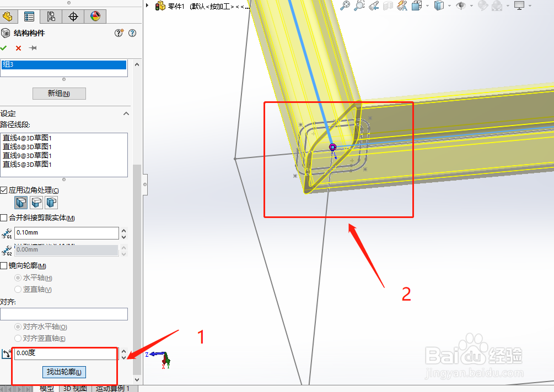
Task: Collapse the 设定 section chevron
Action: click(126, 113)
